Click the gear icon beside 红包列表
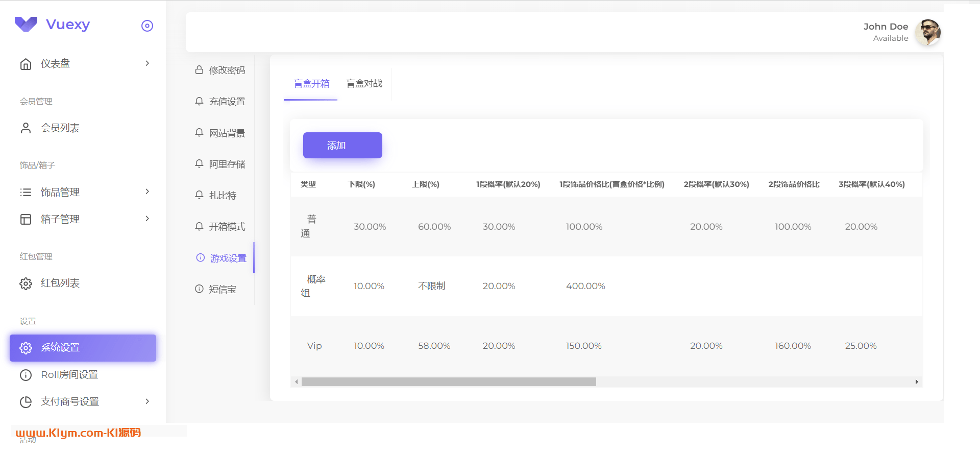 pos(26,283)
